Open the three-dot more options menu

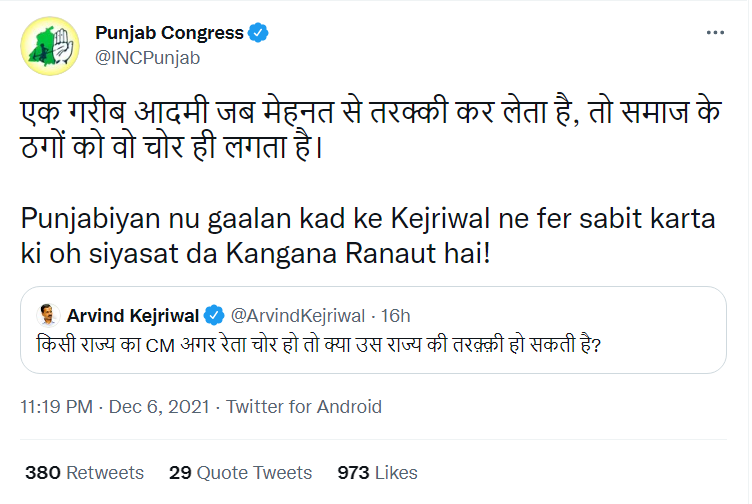coord(715,33)
